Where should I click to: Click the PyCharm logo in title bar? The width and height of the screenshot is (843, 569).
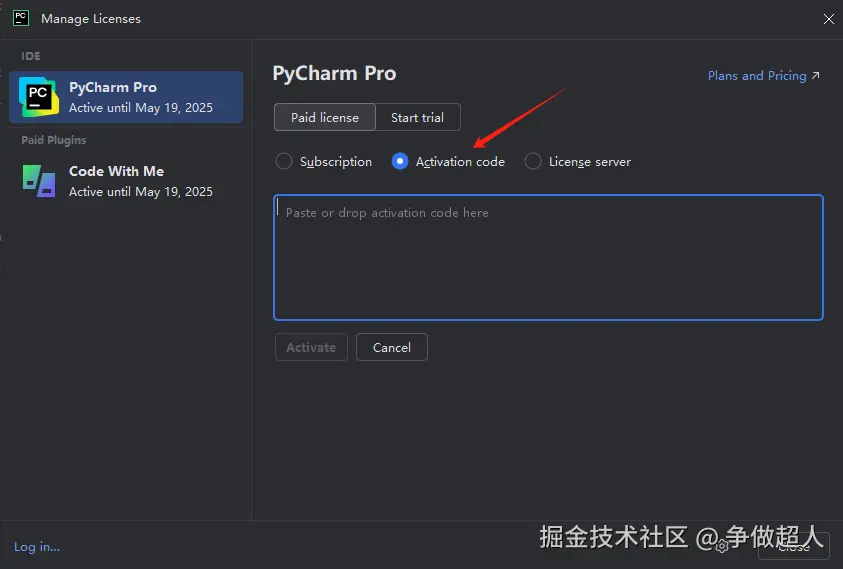(x=21, y=18)
